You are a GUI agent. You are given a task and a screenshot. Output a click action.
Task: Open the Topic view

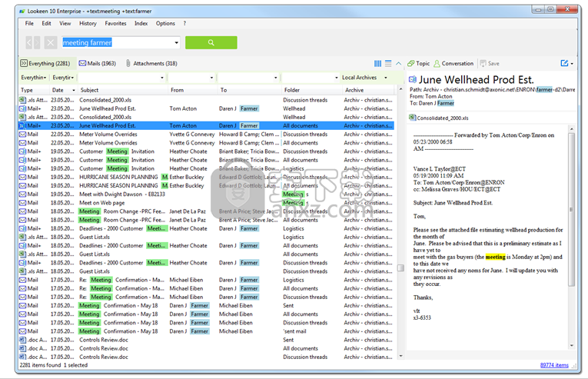click(419, 63)
